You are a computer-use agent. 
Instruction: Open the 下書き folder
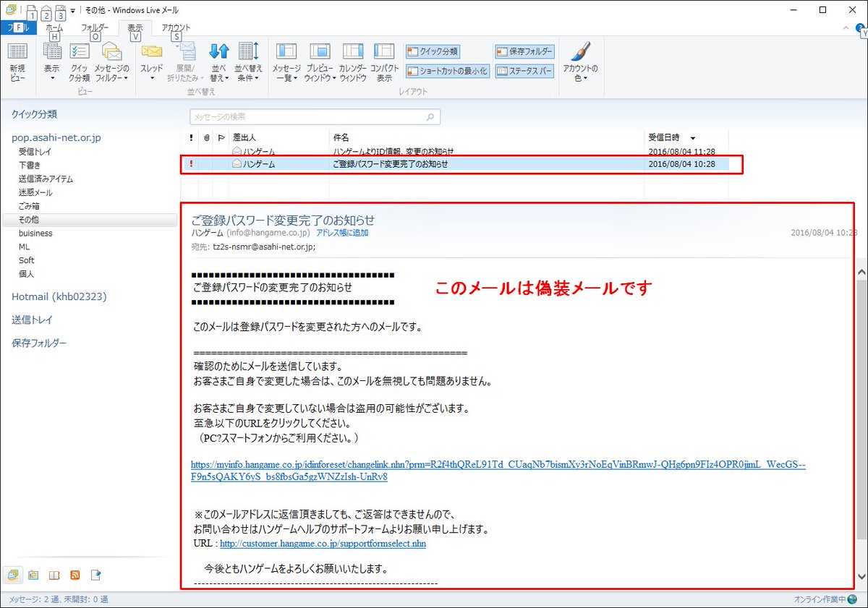click(x=30, y=166)
